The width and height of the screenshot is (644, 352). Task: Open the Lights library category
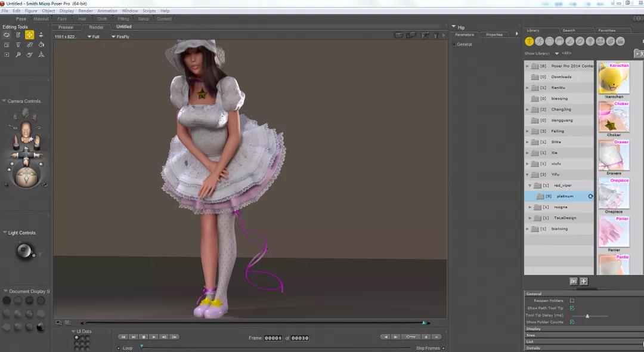click(590, 41)
